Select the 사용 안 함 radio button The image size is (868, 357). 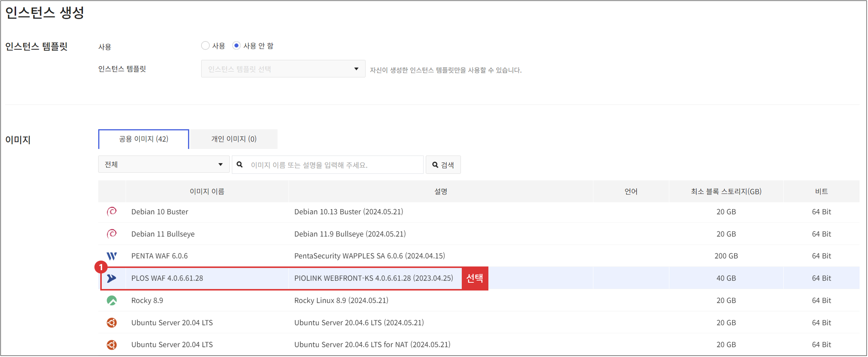pyautogui.click(x=236, y=45)
